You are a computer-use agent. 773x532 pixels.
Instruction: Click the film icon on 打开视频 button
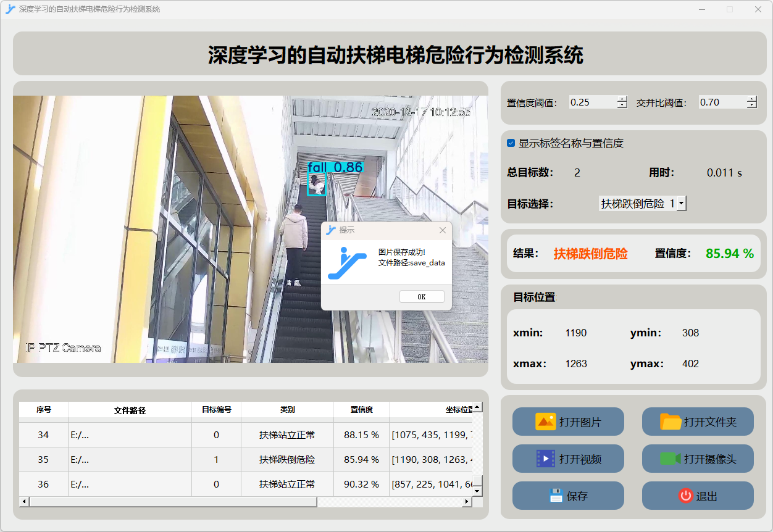(546, 459)
